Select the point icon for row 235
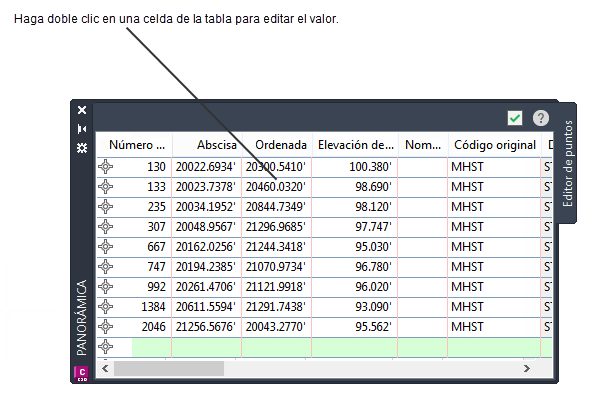 tap(106, 207)
